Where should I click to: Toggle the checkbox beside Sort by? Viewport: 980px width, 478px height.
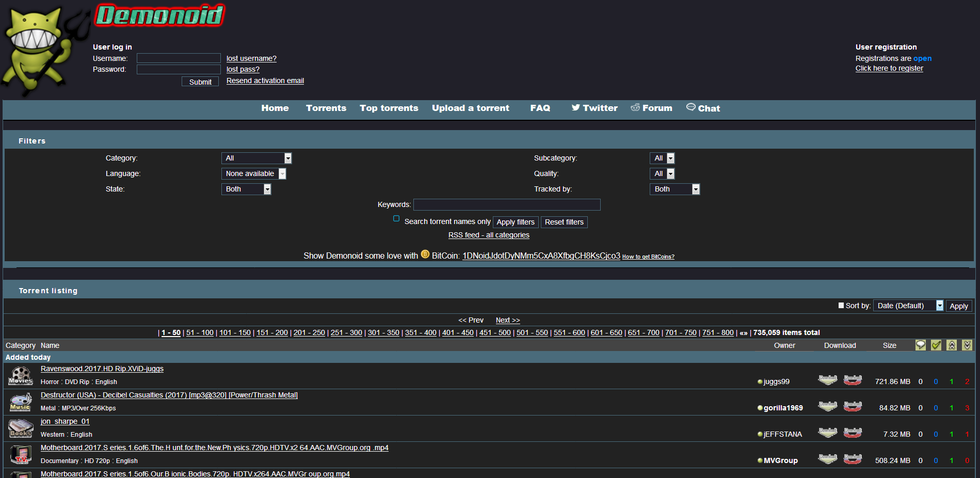pos(841,305)
